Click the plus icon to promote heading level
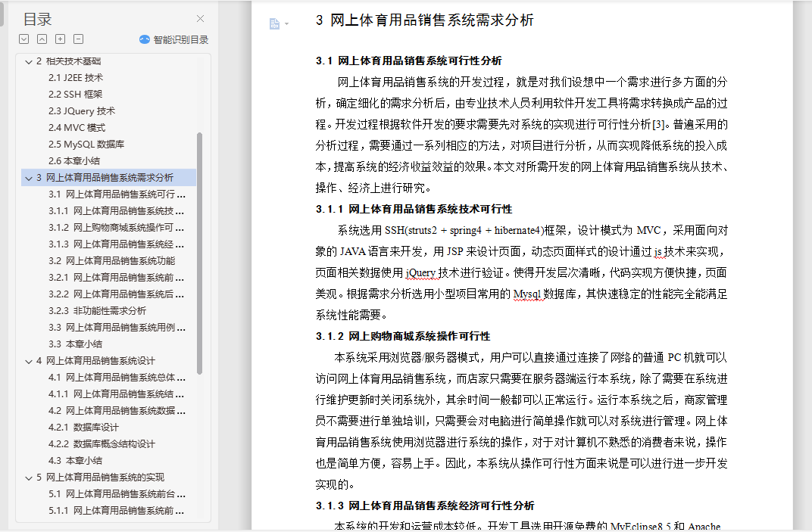Viewport: 812px width, 532px height. 60,39
